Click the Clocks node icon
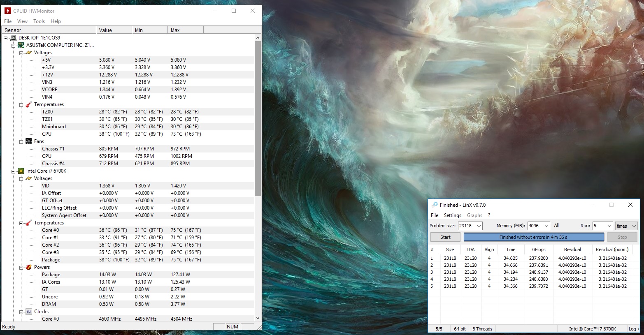This screenshot has height=335, width=644. pos(29,312)
